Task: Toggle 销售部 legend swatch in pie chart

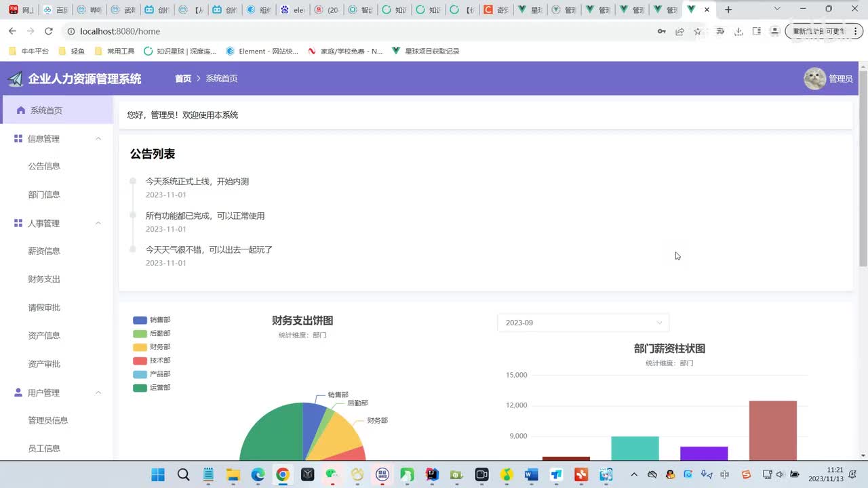Action: 140,320
